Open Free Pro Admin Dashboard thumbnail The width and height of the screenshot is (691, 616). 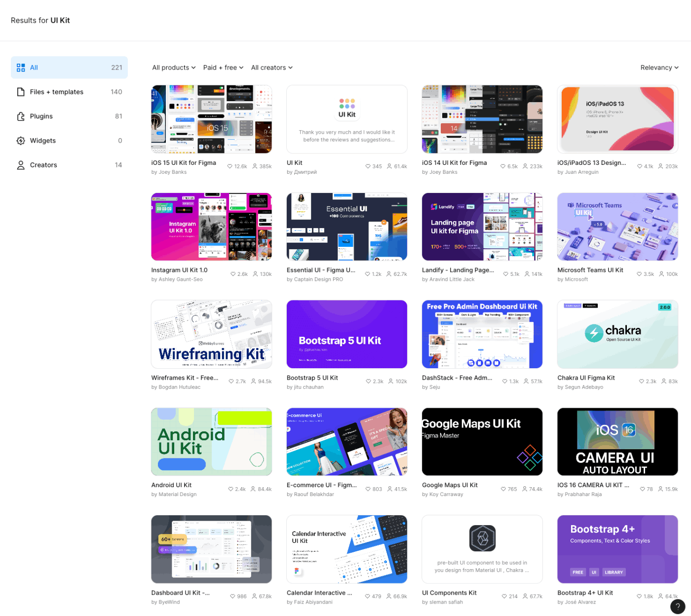pos(482,334)
